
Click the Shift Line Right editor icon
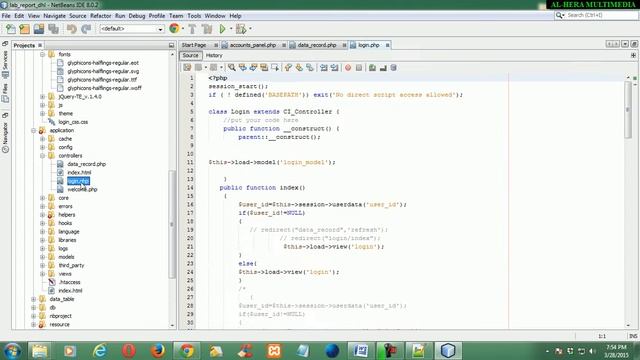334,68
